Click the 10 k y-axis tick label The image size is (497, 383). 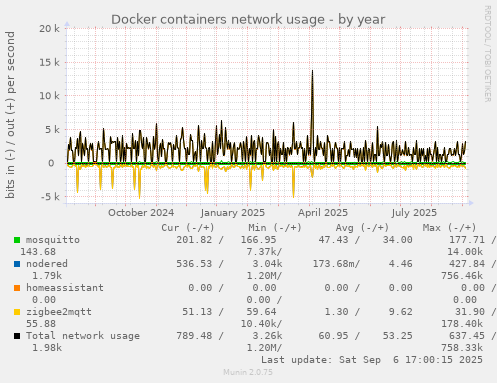click(x=50, y=96)
